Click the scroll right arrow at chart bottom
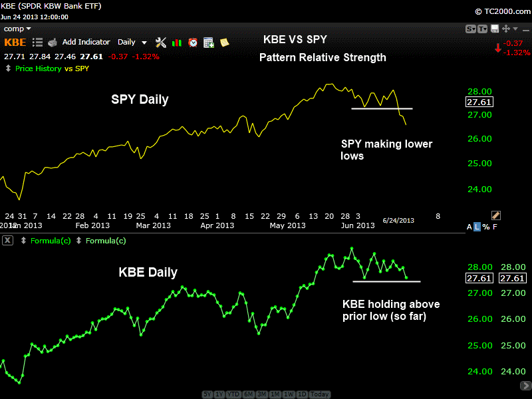The height and width of the screenshot is (399, 532). point(526,386)
